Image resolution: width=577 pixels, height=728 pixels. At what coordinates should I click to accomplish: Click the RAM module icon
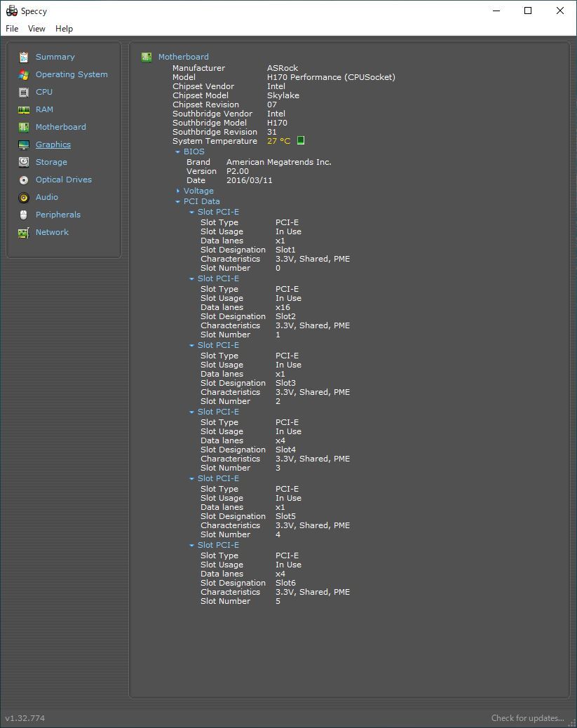click(24, 110)
